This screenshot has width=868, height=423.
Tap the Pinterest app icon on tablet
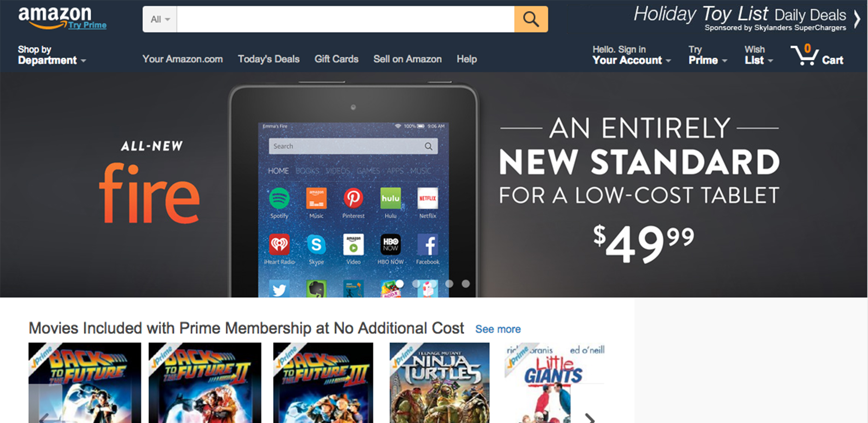(353, 198)
